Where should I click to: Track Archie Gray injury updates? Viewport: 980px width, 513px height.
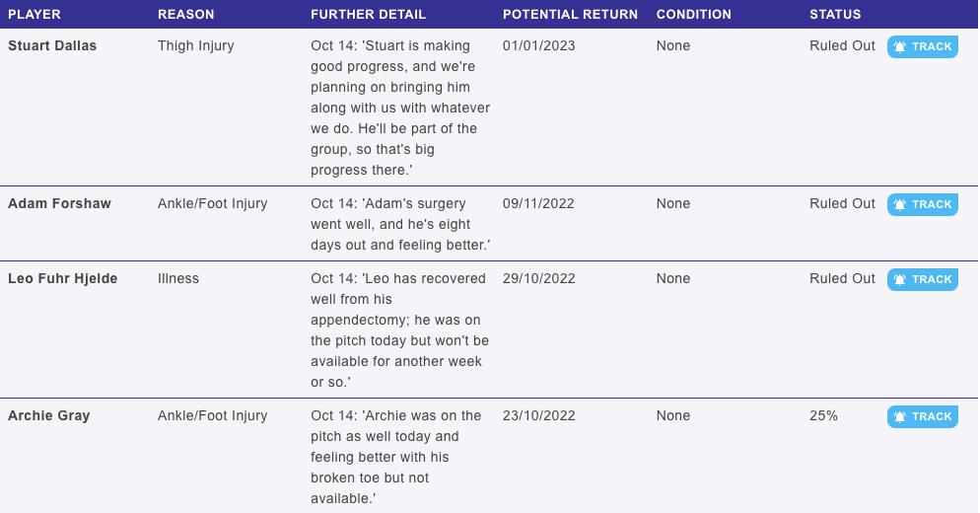923,416
